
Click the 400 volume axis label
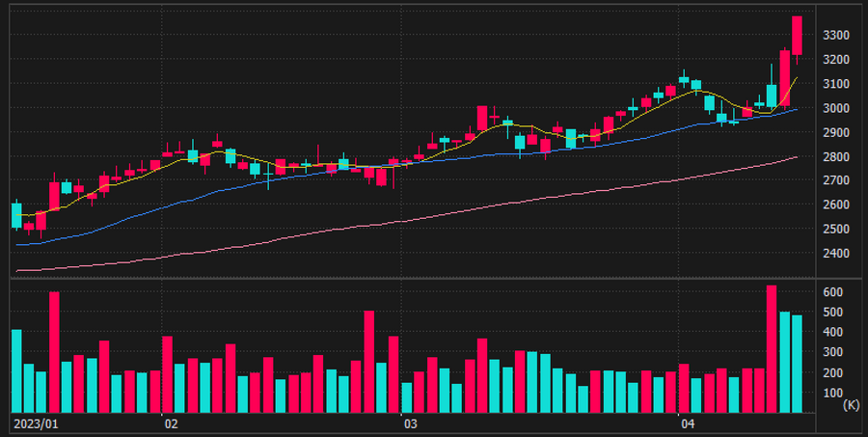tap(833, 332)
